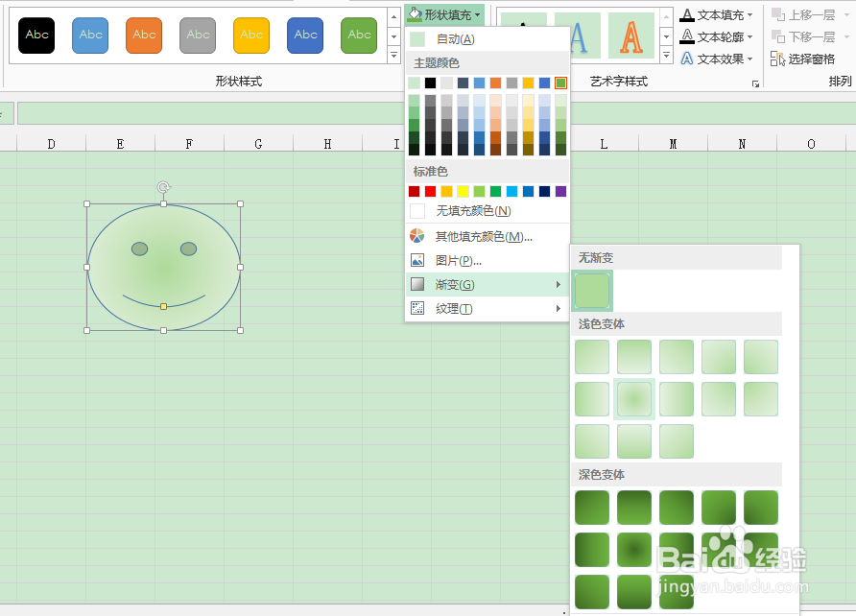Pick gold theme color swatch
Screen dimensions: 856x616
(x=528, y=83)
